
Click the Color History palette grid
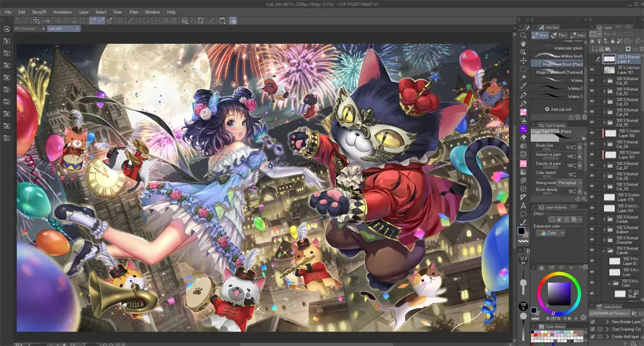[x=557, y=336]
